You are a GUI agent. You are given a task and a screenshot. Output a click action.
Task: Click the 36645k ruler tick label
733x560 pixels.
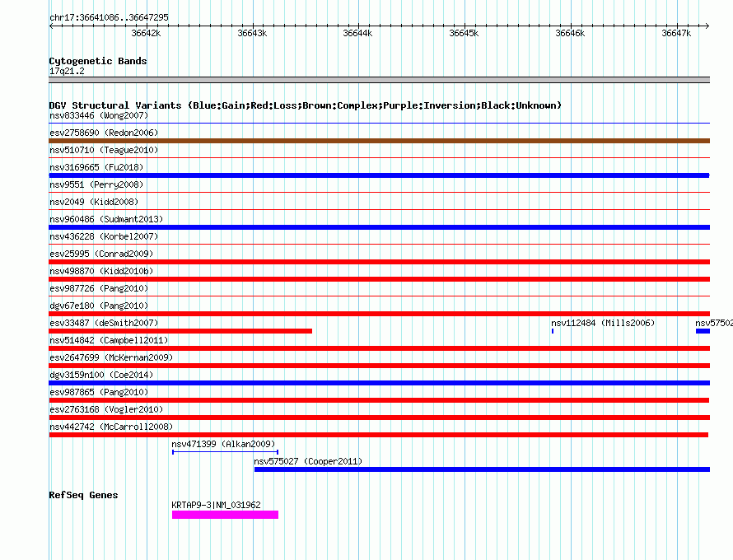click(464, 33)
